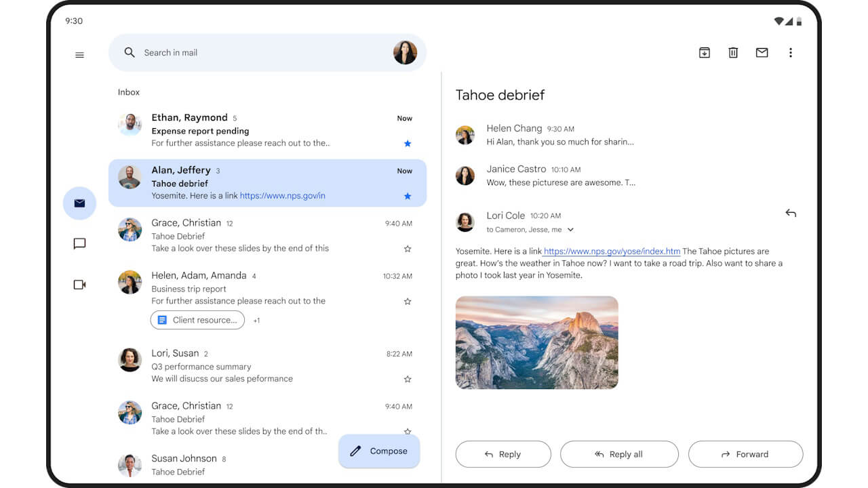
Task: Open the nps.gov/yose/index.htm link in message
Action: (x=612, y=251)
